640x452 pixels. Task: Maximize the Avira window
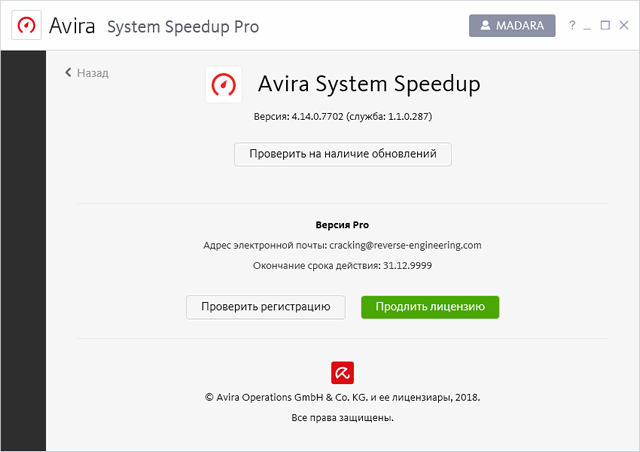point(605,25)
